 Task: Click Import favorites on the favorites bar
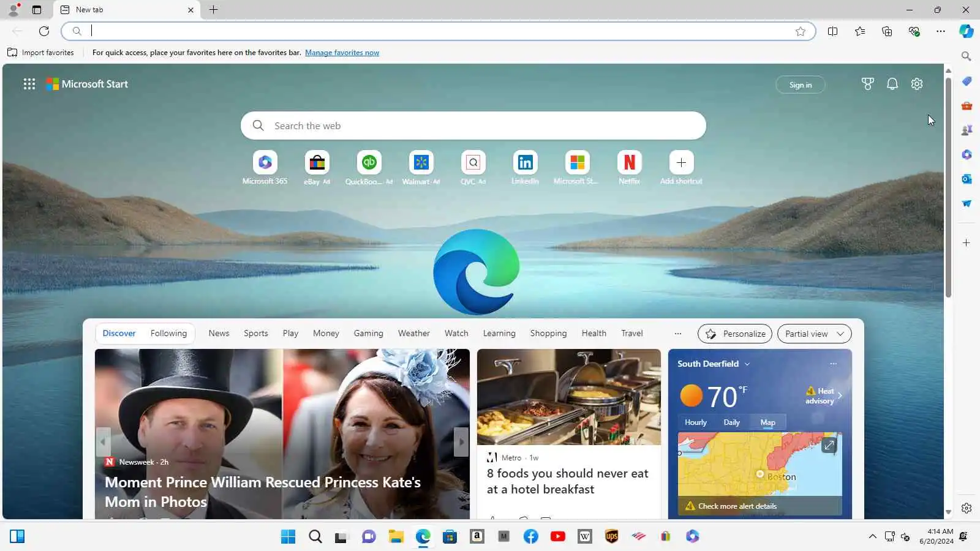pos(40,53)
